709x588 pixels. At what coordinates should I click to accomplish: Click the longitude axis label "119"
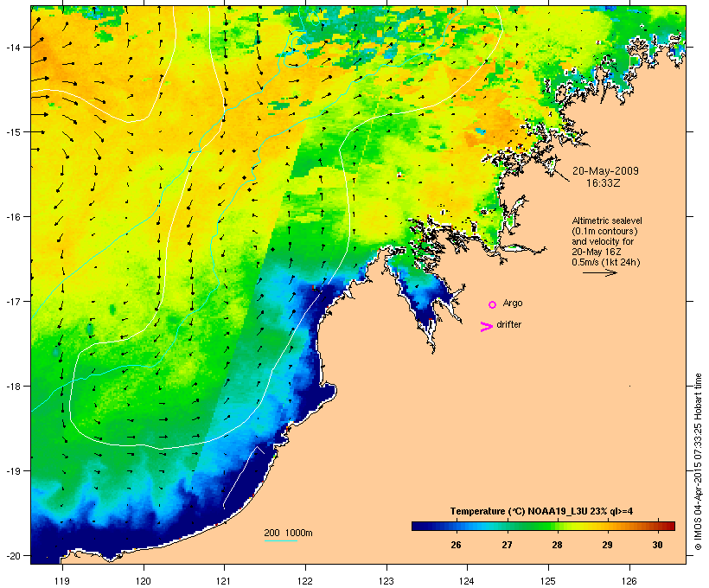coord(62,580)
